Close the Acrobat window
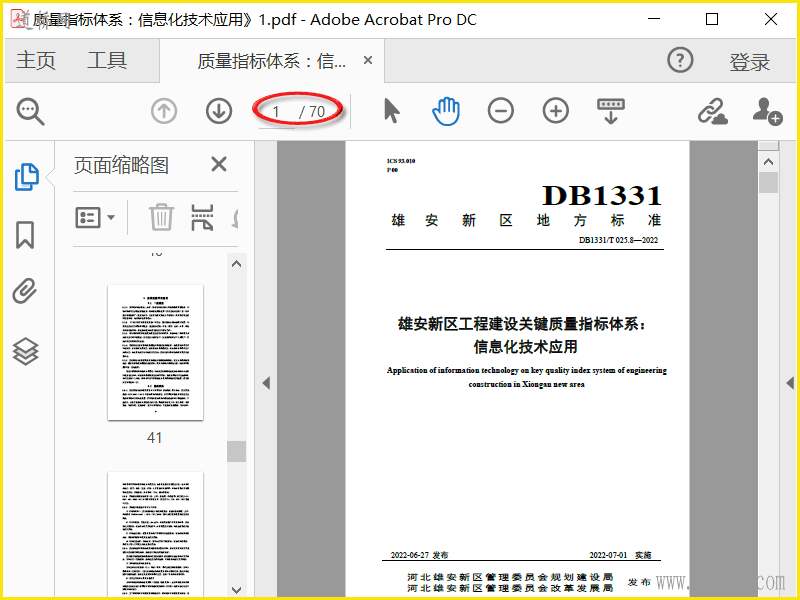The width and height of the screenshot is (800, 600). pyautogui.click(x=771, y=19)
